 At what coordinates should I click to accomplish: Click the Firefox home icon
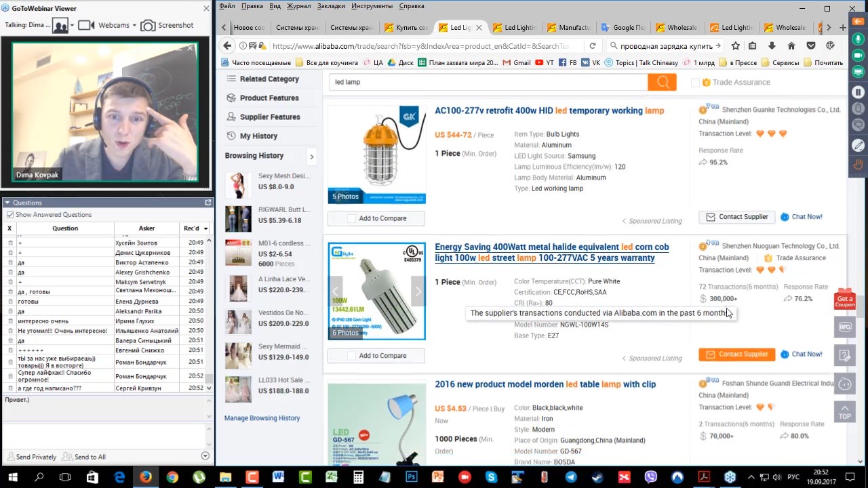pyautogui.click(x=791, y=46)
